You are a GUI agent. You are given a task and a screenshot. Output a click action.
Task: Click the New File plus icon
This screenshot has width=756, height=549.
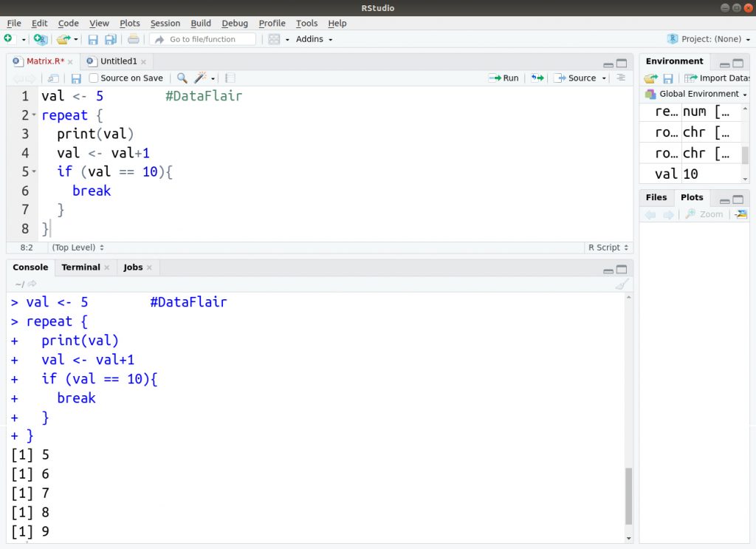coord(8,38)
